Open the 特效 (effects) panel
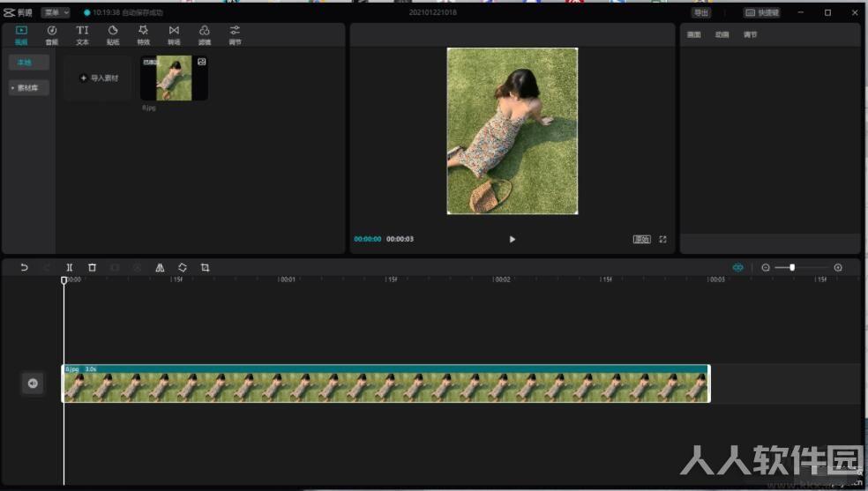This screenshot has height=491, width=868. click(x=144, y=35)
